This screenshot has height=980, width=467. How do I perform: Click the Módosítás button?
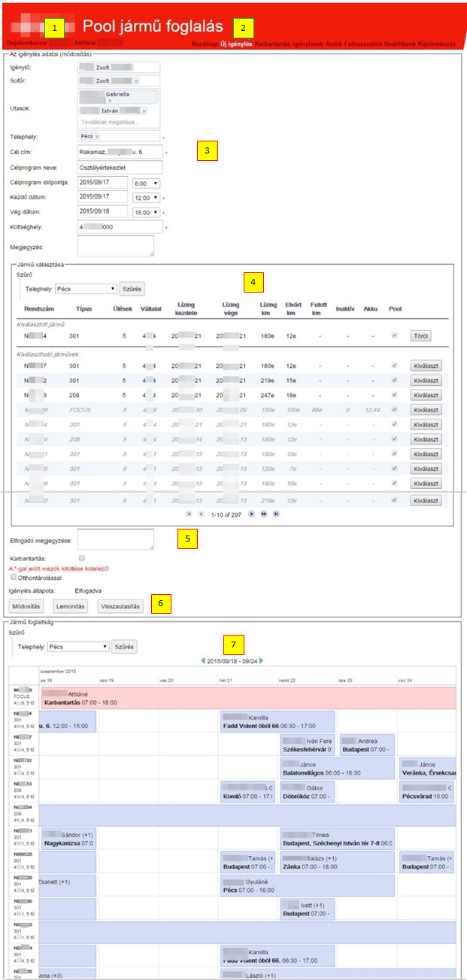pos(27,606)
